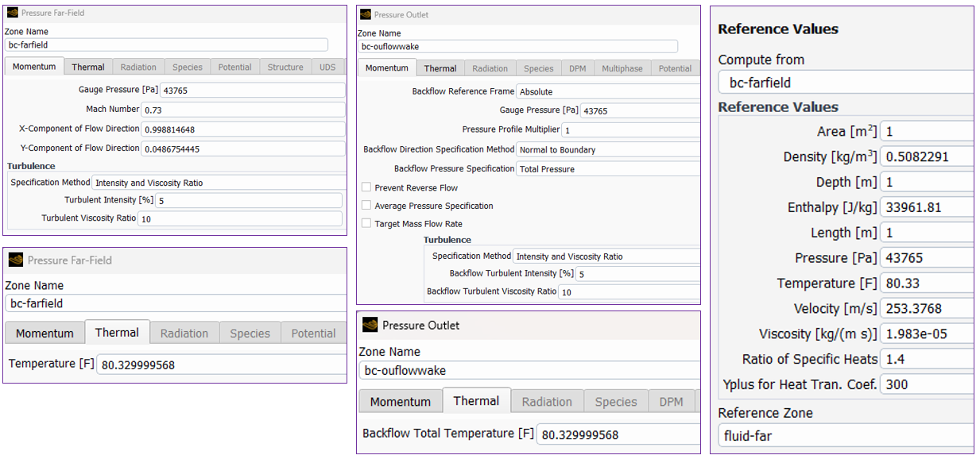The image size is (980, 459).
Task: Click the Gauge Pressure field in Pressure Outlet dialog
Action: (641, 111)
